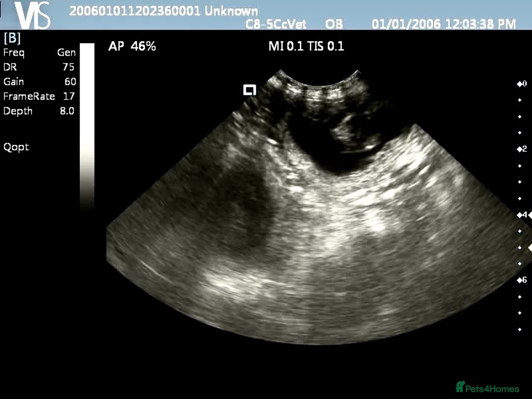Click the grayscale gradient bar
Screen dimensions: 532x399
87,126
